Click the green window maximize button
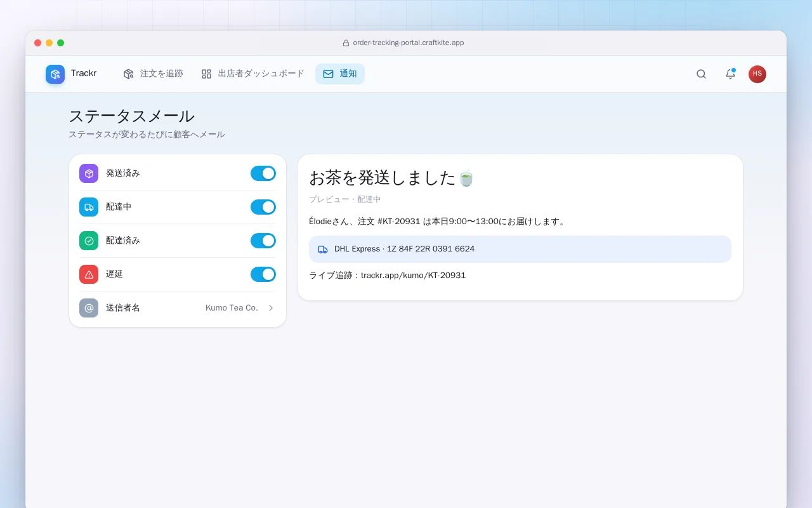Image resolution: width=812 pixels, height=508 pixels. click(60, 43)
